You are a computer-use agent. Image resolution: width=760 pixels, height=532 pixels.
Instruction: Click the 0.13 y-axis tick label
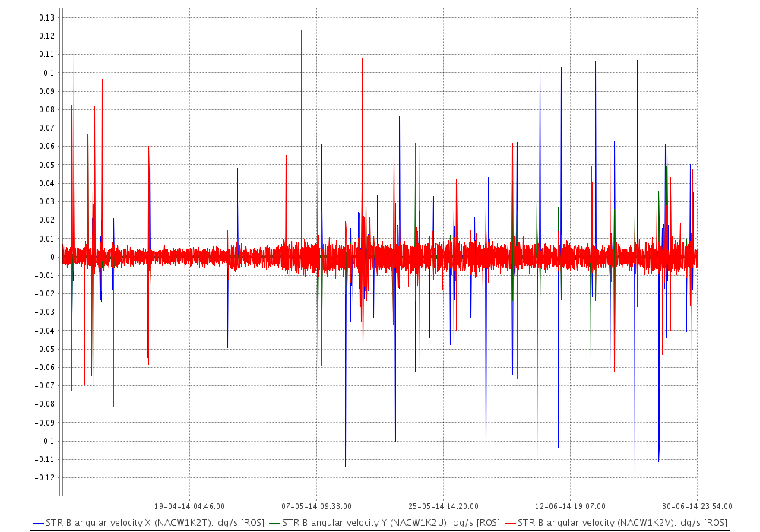point(47,18)
